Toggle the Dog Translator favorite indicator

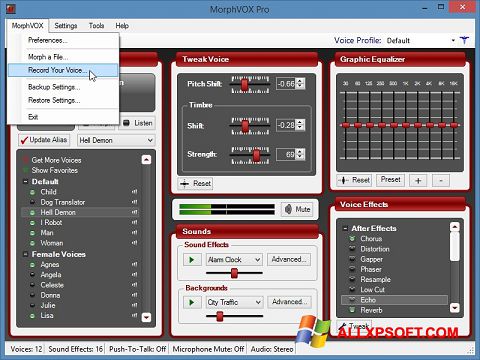(x=33, y=202)
